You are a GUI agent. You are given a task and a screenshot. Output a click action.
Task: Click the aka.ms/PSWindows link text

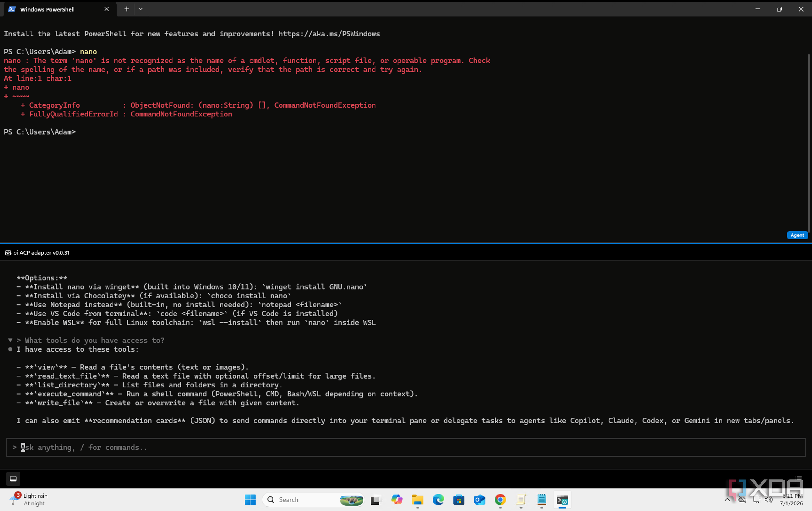[x=329, y=34]
